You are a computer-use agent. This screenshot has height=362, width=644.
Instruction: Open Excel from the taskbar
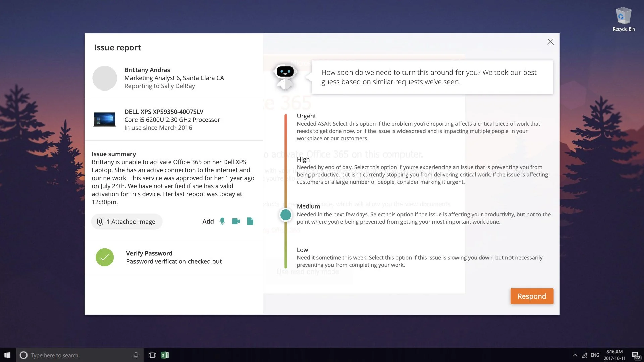tap(165, 355)
